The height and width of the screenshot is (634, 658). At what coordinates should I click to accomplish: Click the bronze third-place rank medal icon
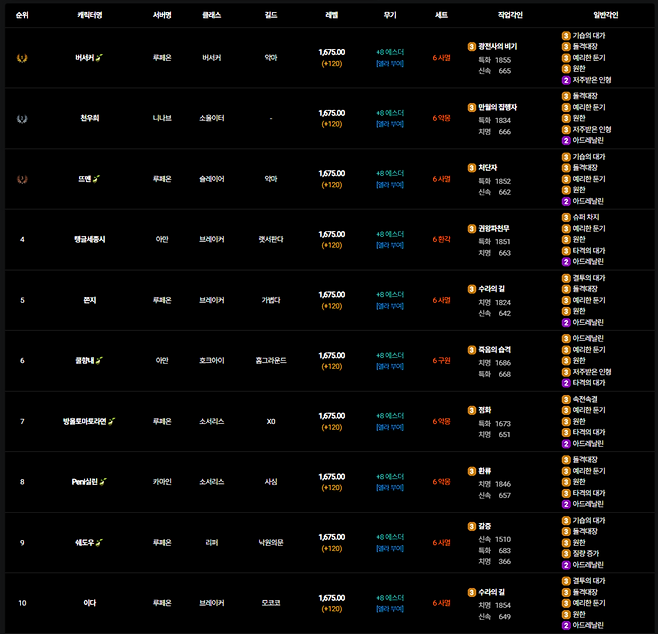(x=22, y=179)
